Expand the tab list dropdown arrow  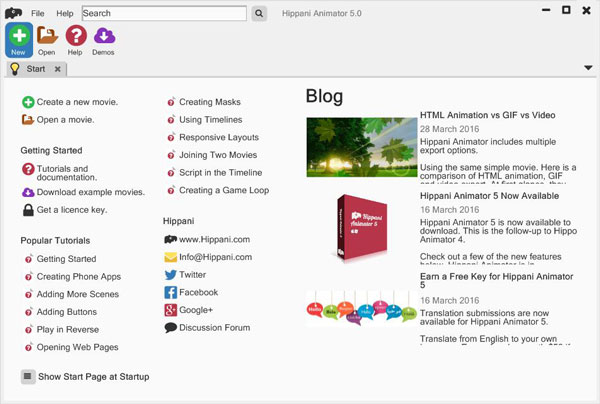click(x=588, y=68)
